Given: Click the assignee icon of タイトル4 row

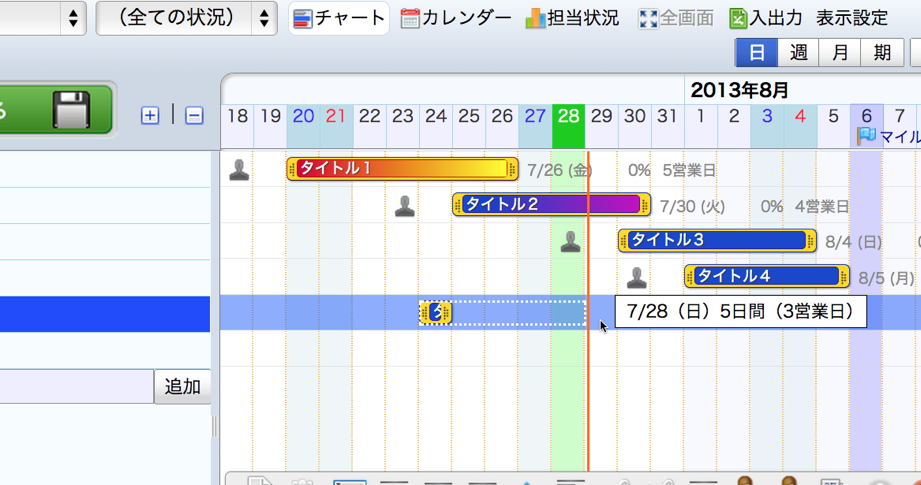Looking at the screenshot, I should point(637,277).
